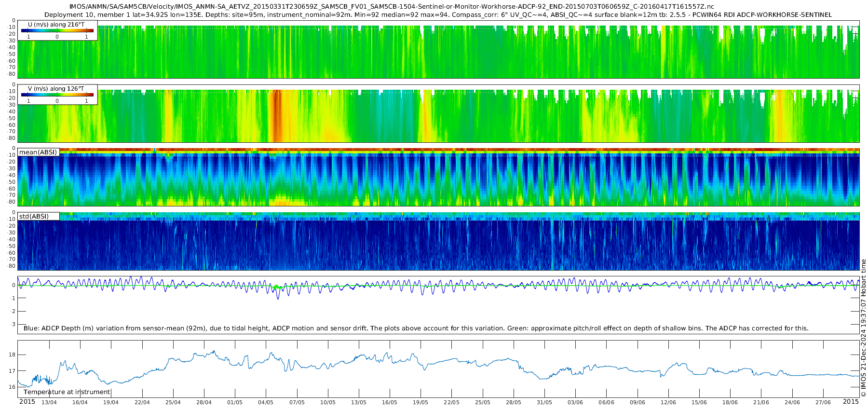
Task: Click the V velocity colorbar legend
Action: (x=57, y=95)
